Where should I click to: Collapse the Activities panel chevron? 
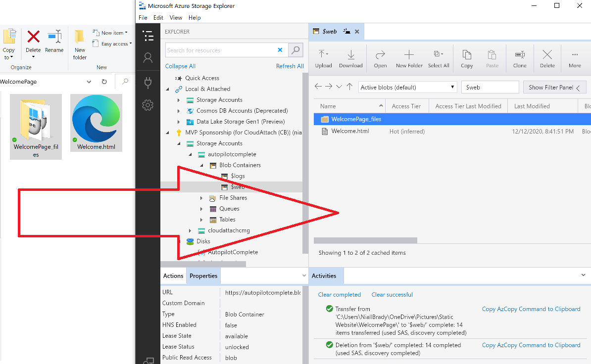pos(583,275)
